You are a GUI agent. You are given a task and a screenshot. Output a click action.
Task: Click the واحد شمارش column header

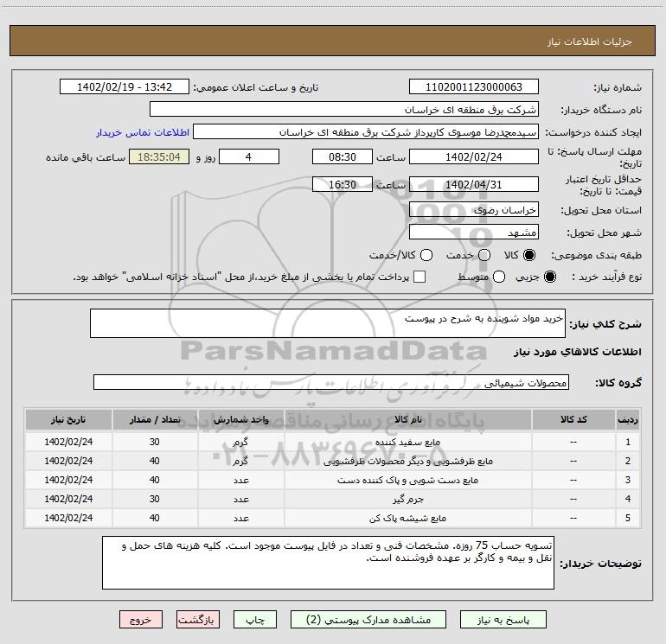click(240, 420)
